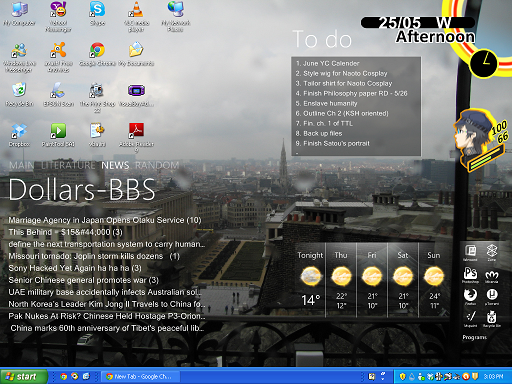This screenshot has width=512, height=384.
Task: Launch Yahoo Messenger shortcut
Action: point(58,17)
